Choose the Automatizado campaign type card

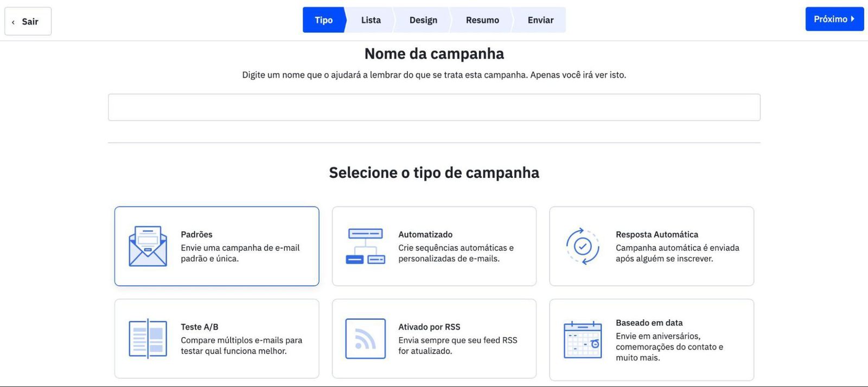[434, 246]
